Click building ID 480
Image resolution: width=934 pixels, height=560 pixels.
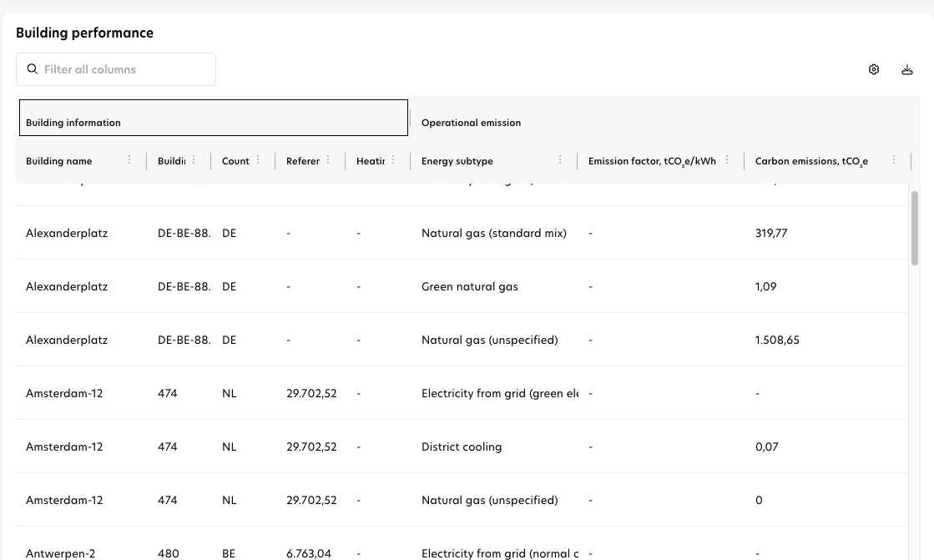tap(168, 553)
